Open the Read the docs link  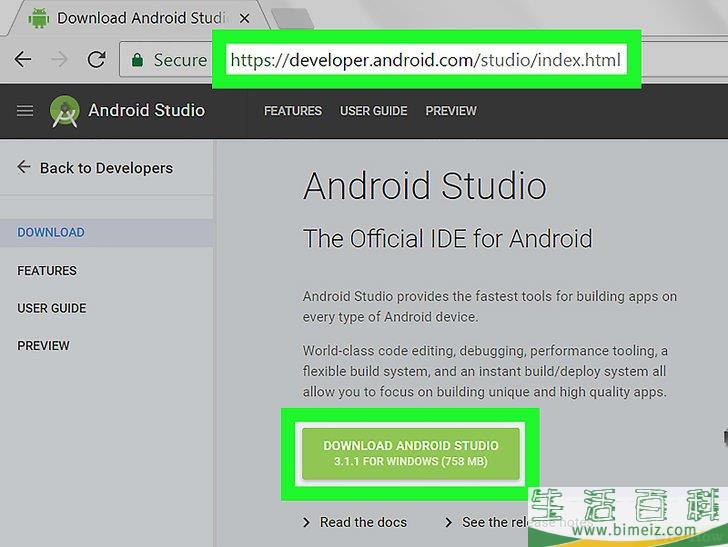(363, 522)
